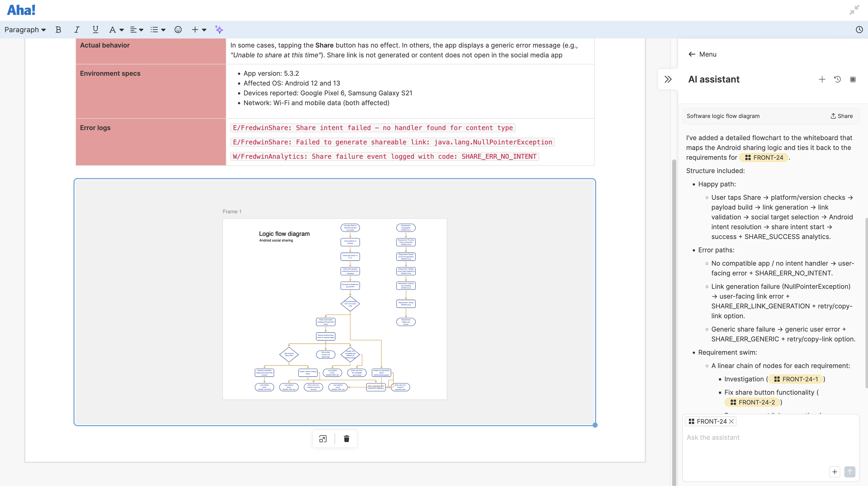Apply italic formatting
Screen dimensions: 868x486
[x=77, y=30]
